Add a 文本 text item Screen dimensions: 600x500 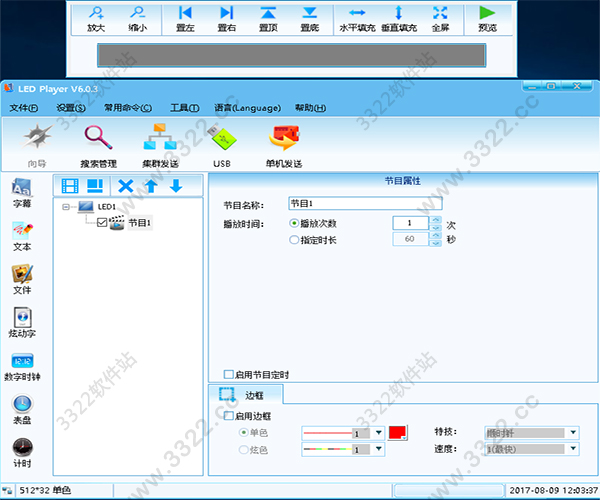tap(22, 236)
